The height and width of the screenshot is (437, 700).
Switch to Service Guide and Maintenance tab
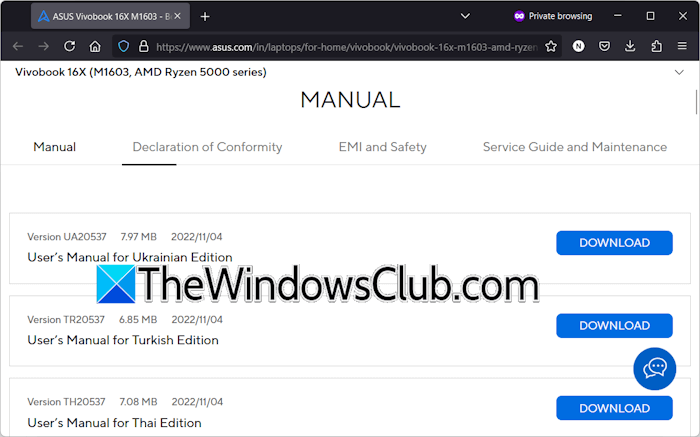575,147
